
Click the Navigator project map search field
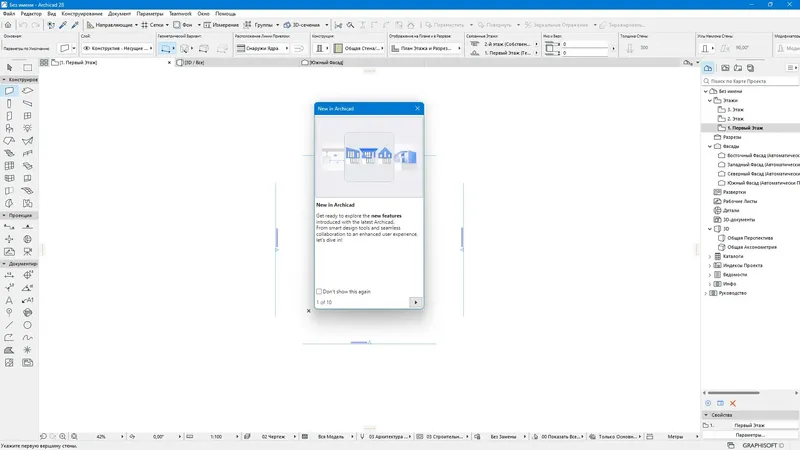click(x=749, y=81)
